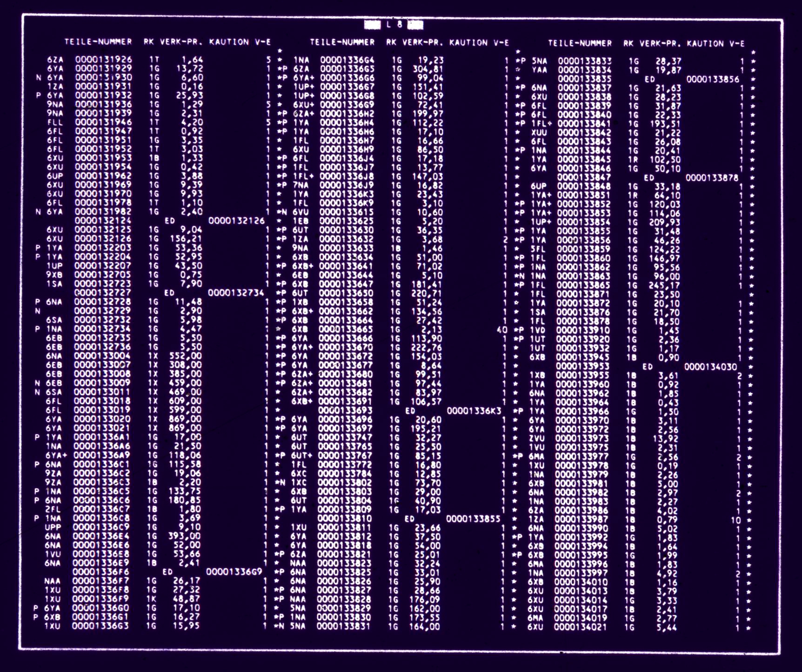Click part number 0000133821

345,554
